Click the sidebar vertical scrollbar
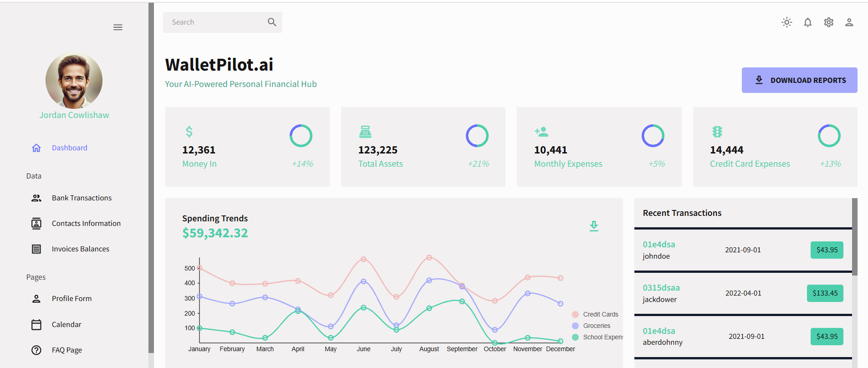 point(151,178)
